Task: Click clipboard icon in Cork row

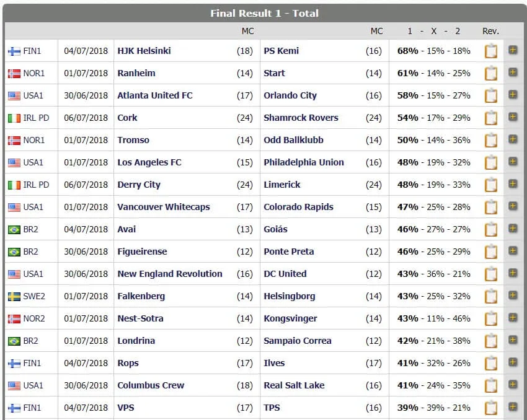Action: point(490,118)
